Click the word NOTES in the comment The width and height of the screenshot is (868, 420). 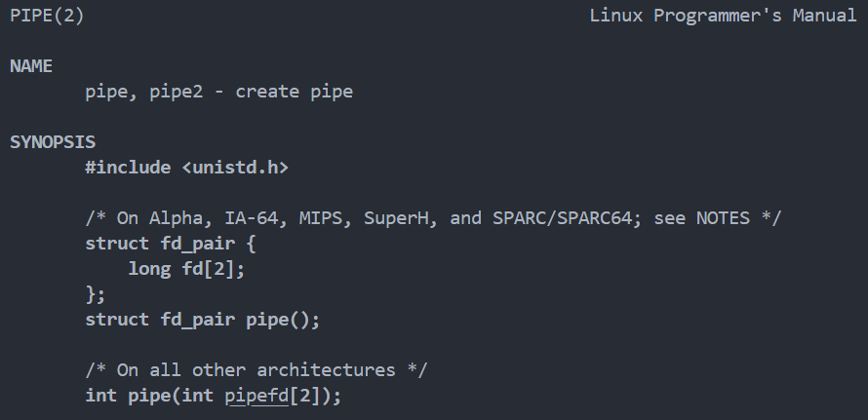[723, 218]
